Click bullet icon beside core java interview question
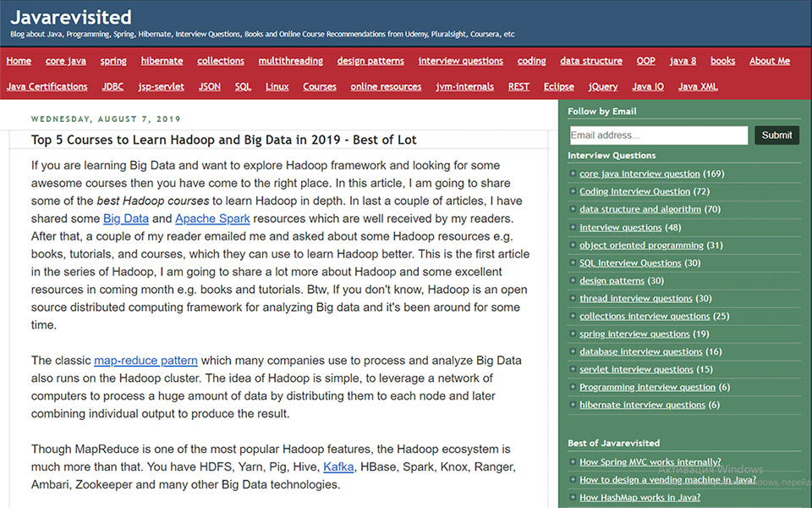This screenshot has width=812, height=508. click(x=573, y=174)
